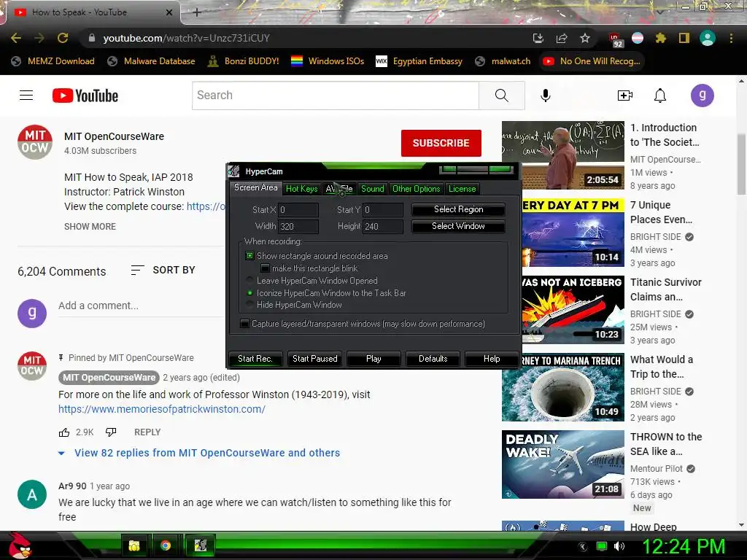Open file explorer from taskbar

[134, 545]
